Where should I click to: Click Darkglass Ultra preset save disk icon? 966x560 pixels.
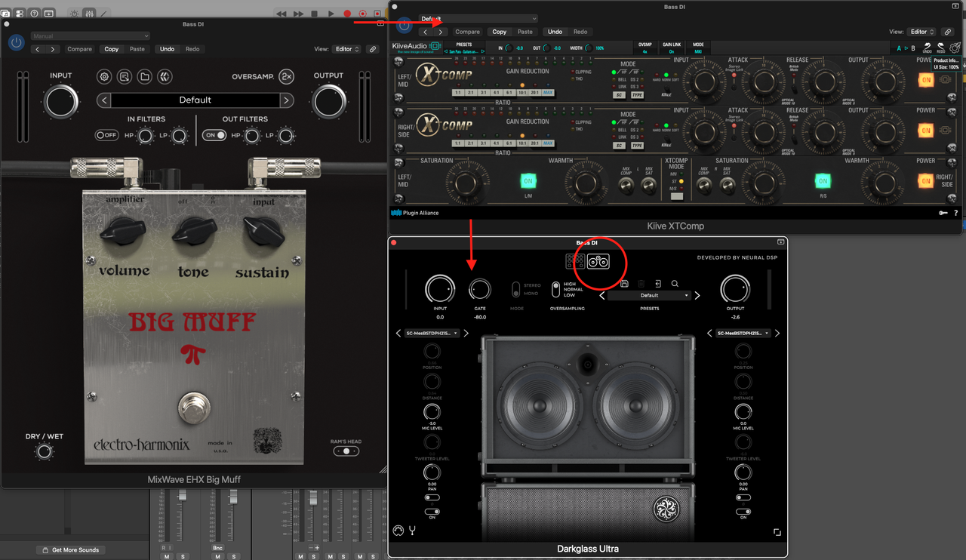pos(624,284)
